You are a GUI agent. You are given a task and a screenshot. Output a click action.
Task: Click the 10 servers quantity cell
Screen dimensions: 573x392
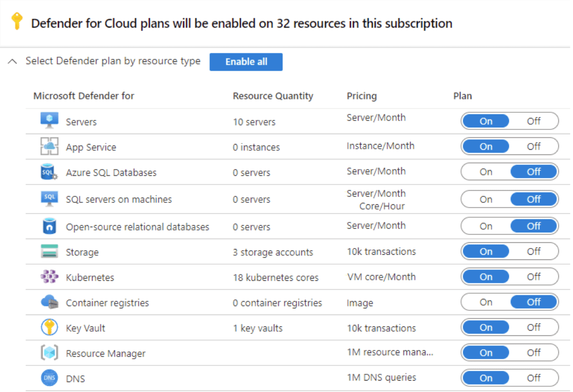(254, 122)
